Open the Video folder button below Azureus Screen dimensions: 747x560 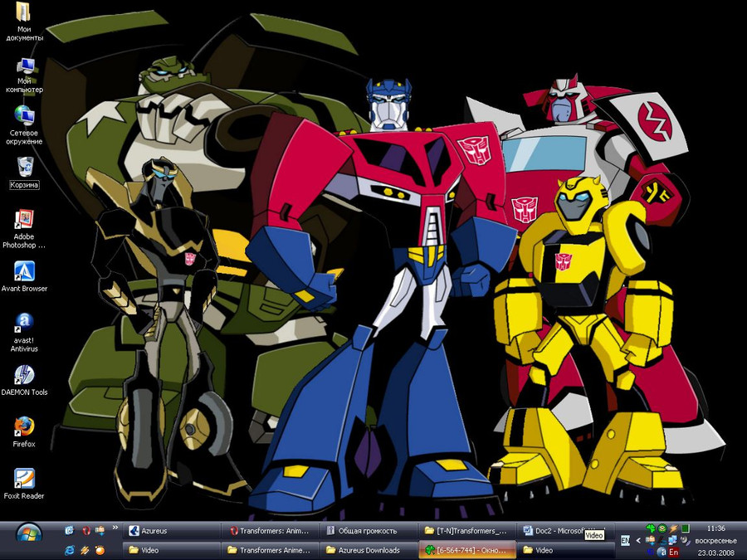tap(172, 550)
